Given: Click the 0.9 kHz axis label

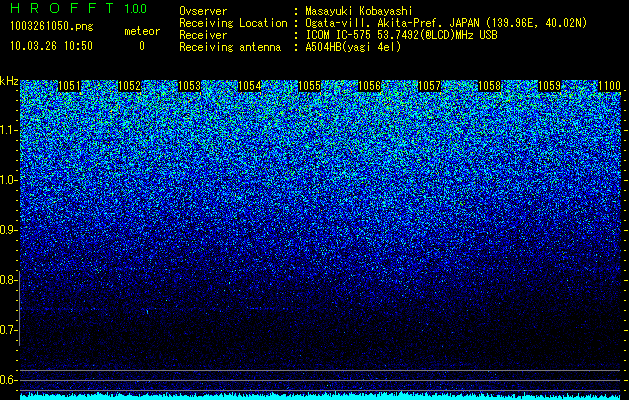Looking at the screenshot, I should tap(8, 230).
